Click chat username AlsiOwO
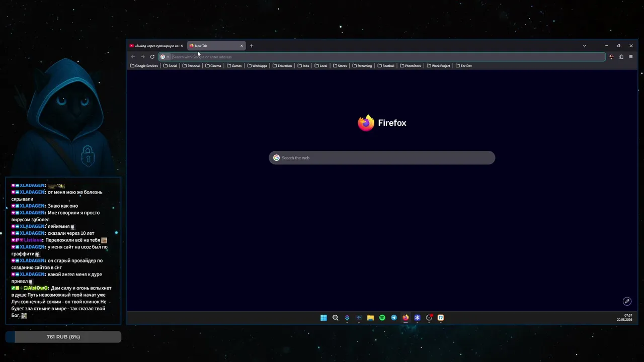Screen dimensions: 644x362 click(38, 288)
